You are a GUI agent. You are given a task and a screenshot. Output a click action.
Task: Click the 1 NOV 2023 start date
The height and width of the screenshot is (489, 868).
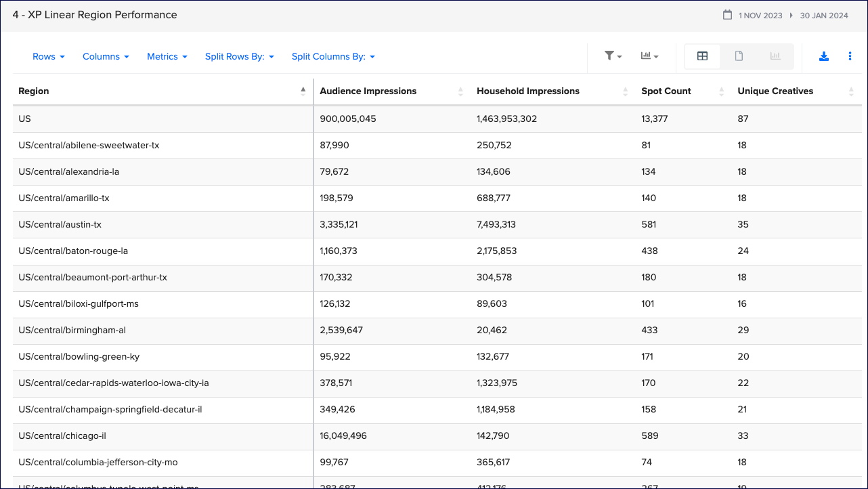[760, 16]
